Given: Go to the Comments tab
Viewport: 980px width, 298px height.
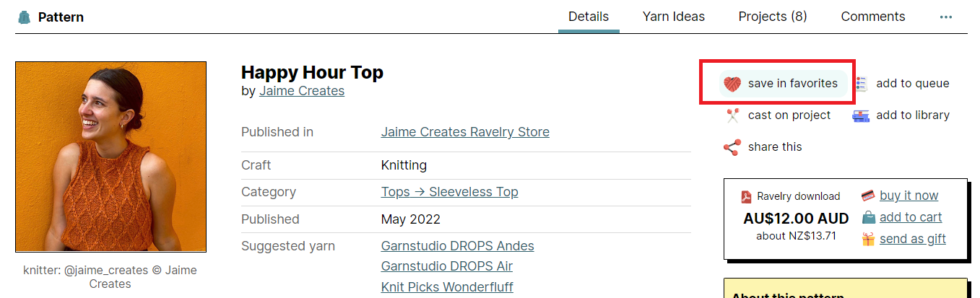Looking at the screenshot, I should (x=872, y=17).
